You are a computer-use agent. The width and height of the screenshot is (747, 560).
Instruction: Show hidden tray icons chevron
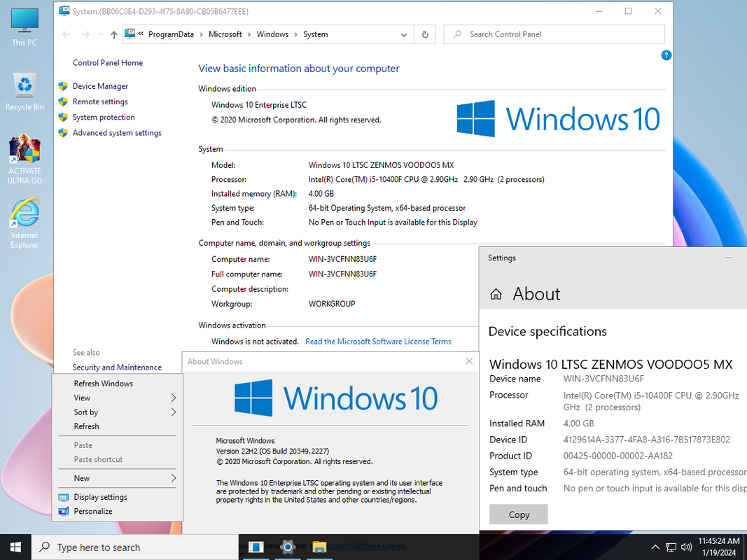point(655,547)
